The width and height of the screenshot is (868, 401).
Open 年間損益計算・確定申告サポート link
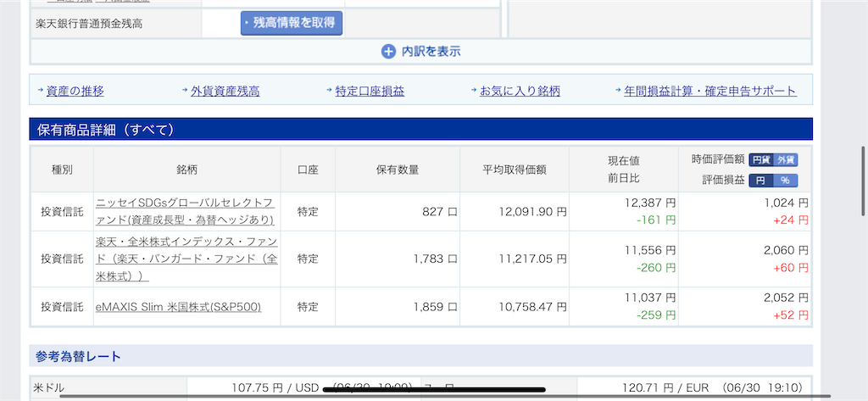pos(710,91)
